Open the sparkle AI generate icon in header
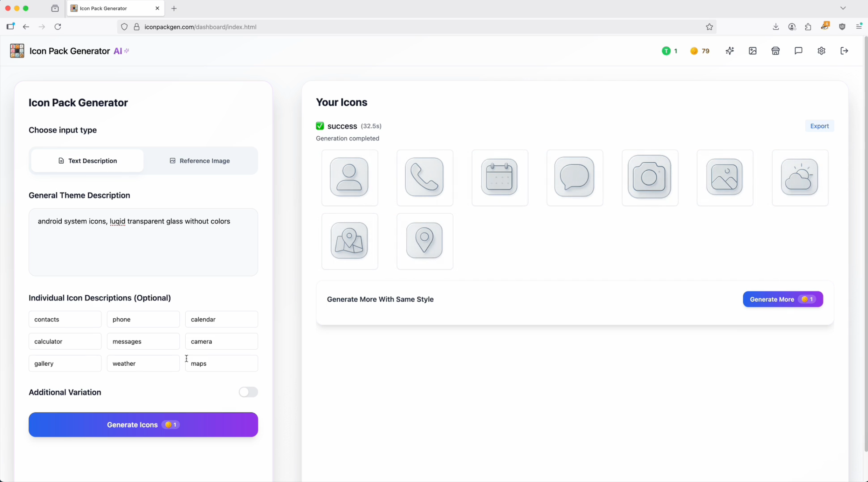 730,51
